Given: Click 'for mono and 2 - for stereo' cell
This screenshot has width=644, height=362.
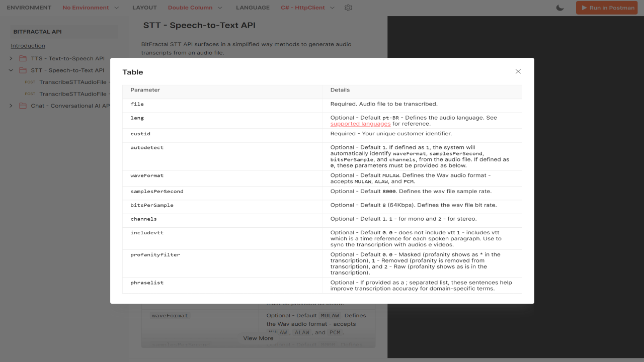Looking at the screenshot, I should pos(422,221).
